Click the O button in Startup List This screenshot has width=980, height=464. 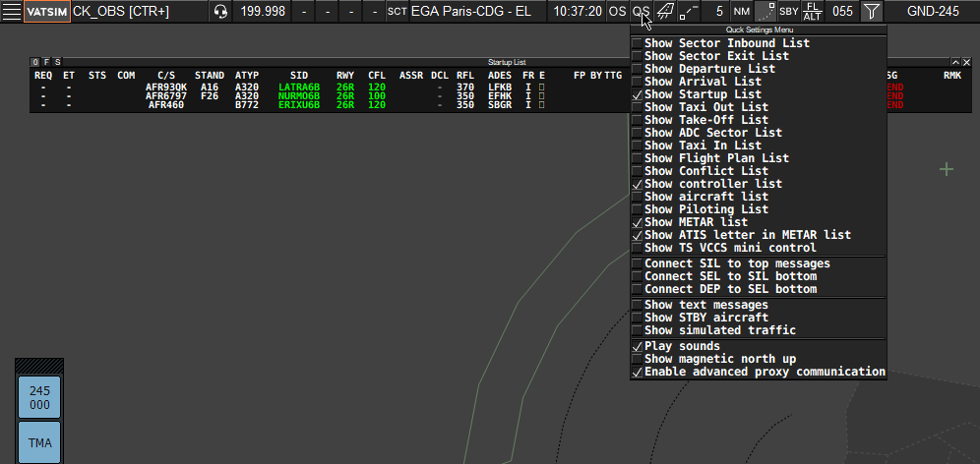point(35,62)
